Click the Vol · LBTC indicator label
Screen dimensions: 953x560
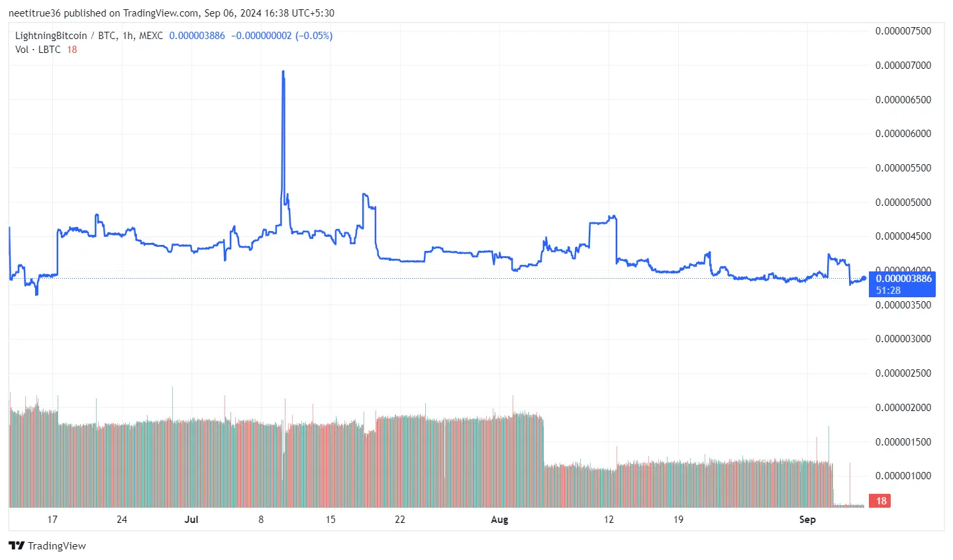[38, 50]
